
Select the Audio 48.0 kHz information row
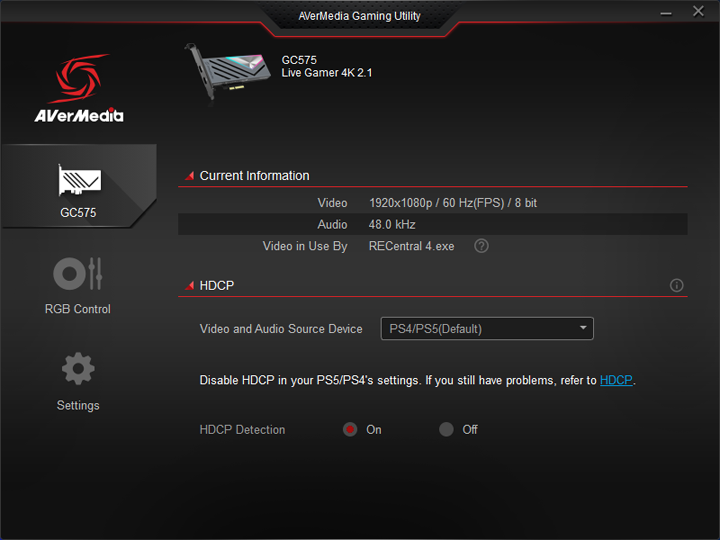click(432, 225)
